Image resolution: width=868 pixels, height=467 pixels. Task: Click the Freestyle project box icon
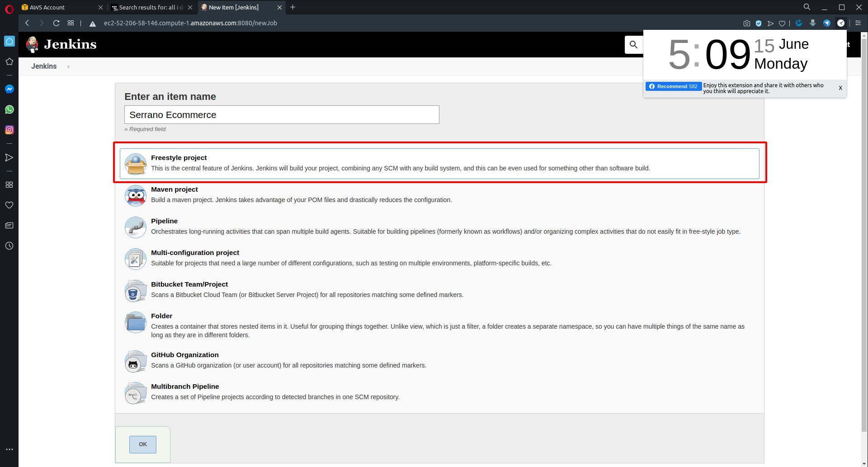click(136, 164)
